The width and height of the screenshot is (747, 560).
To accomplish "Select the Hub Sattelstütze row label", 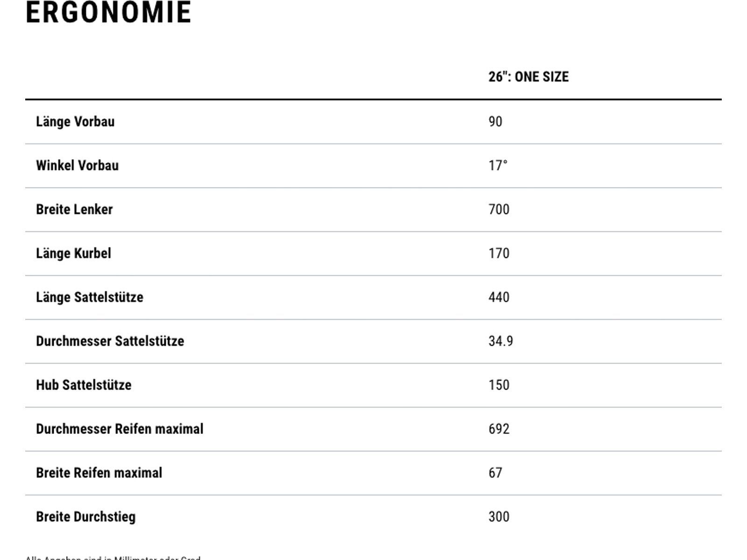I will pyautogui.click(x=84, y=385).
